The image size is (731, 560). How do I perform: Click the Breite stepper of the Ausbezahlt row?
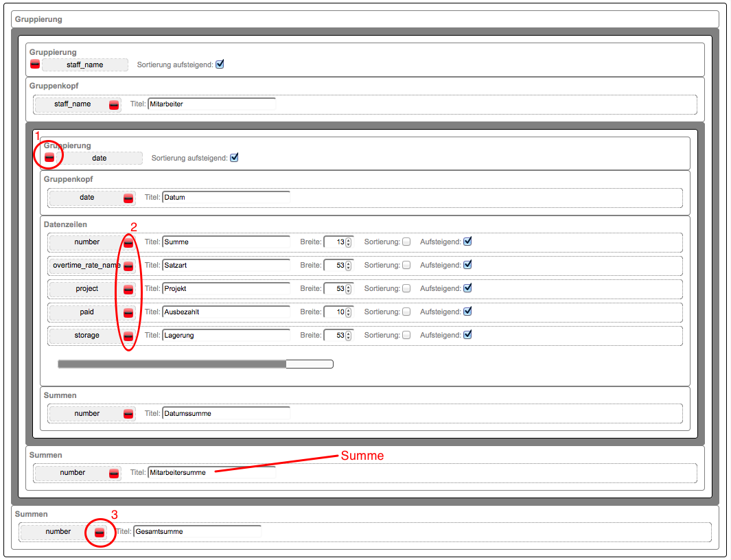click(x=349, y=312)
